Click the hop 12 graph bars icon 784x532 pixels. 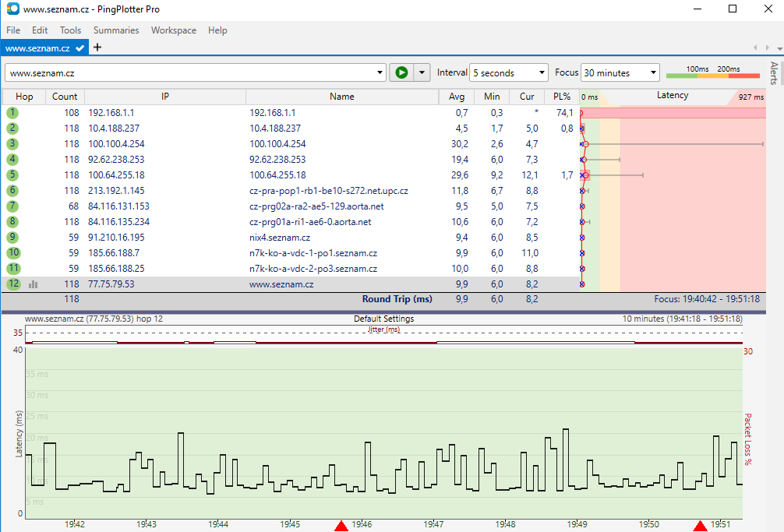coord(33,284)
